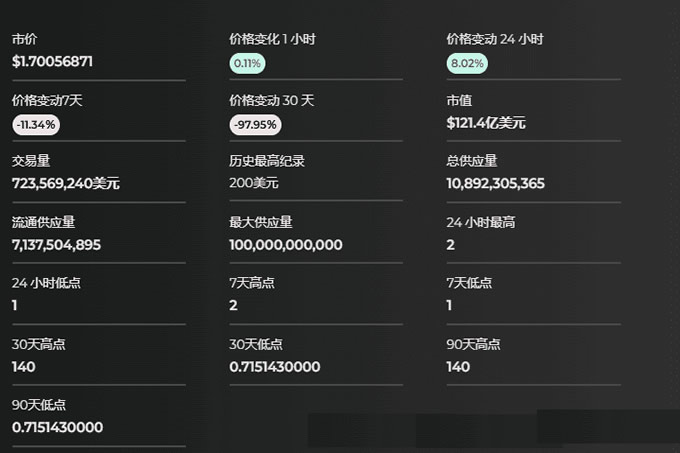Click the value under 24 小时最高
The height and width of the screenshot is (453, 680).
point(451,245)
